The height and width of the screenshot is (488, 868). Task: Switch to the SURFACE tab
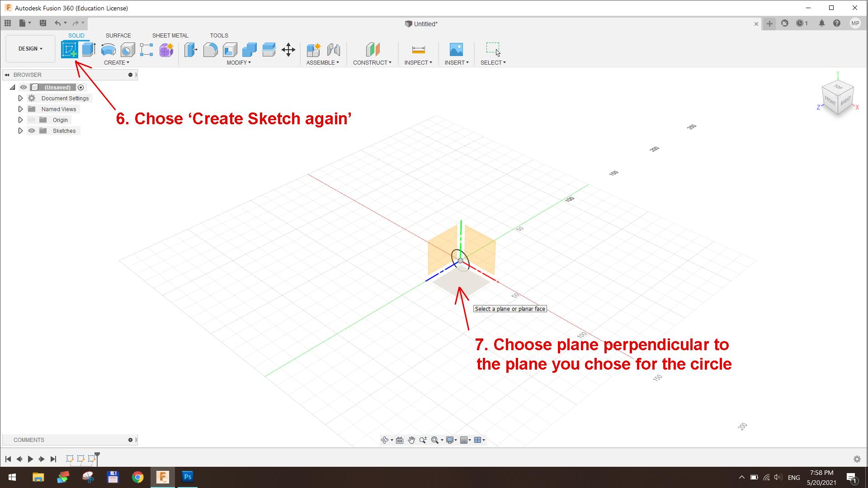coord(118,35)
